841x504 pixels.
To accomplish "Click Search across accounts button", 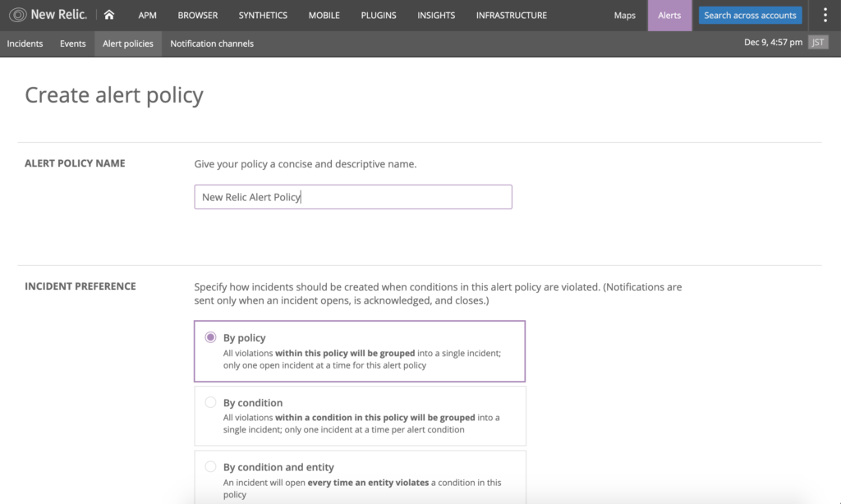I will click(750, 15).
